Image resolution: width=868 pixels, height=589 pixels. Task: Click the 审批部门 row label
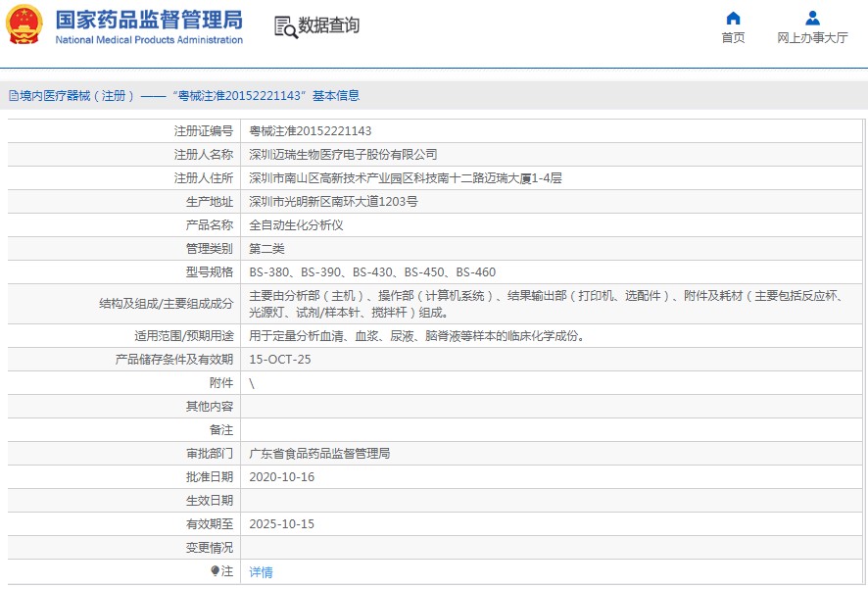(x=210, y=454)
